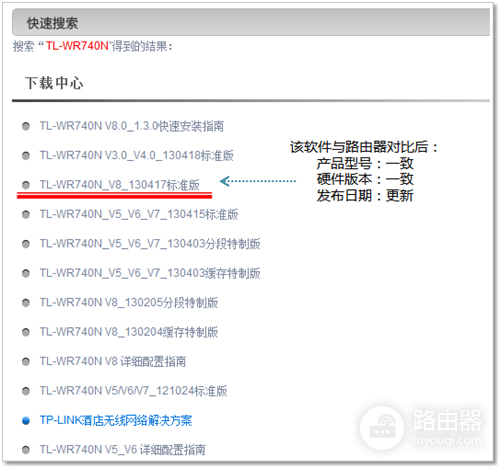500x468 pixels.
Task: Open TL-WR740N_V5_V6_V7_130403 分段特制版 link
Action: pyautogui.click(x=150, y=244)
